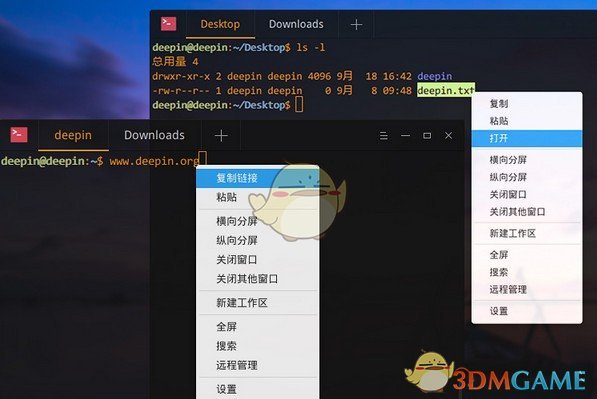
Task: Choose 打开 in the right context menu
Action: tap(527, 138)
